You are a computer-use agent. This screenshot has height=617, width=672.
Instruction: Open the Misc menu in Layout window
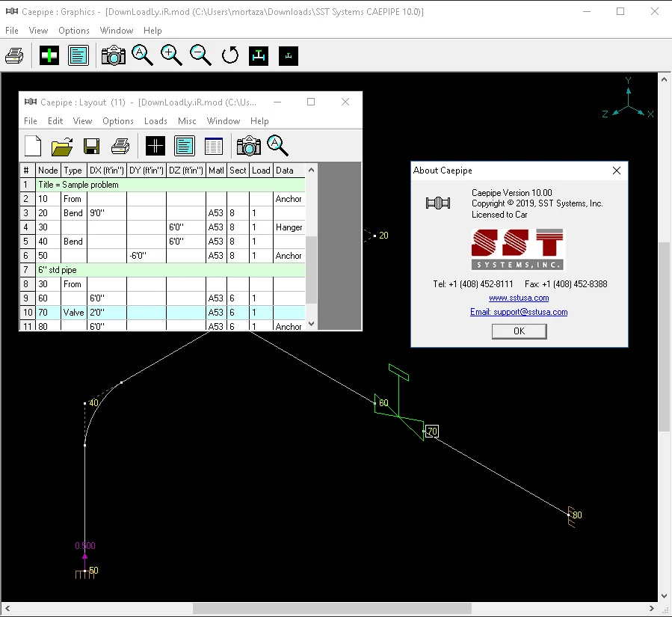(187, 121)
